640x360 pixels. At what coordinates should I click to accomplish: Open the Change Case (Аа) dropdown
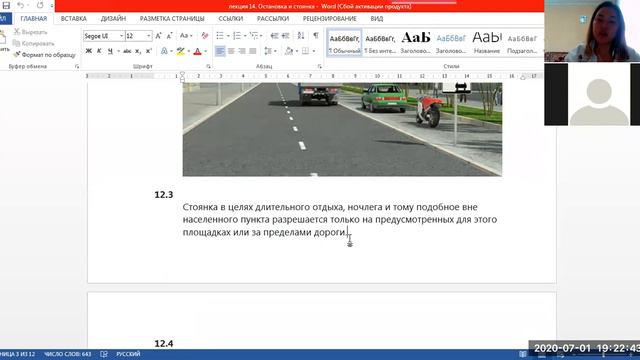click(186, 36)
